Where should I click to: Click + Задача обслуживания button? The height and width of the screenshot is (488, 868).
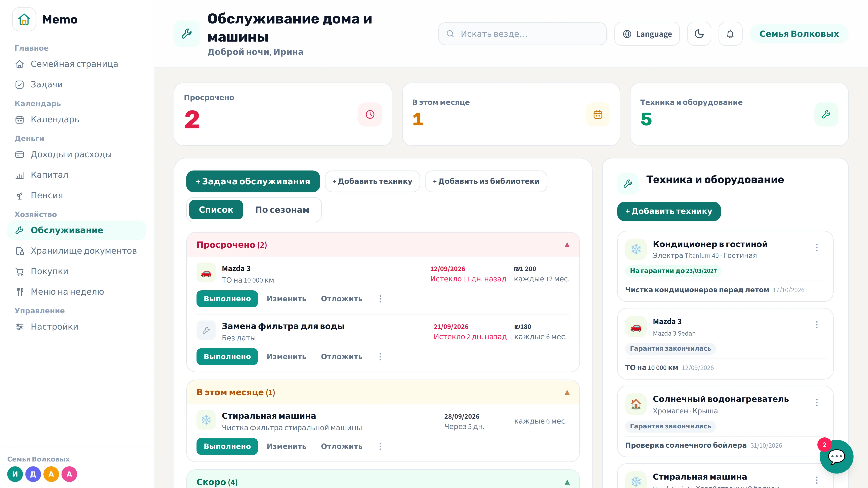point(253,182)
